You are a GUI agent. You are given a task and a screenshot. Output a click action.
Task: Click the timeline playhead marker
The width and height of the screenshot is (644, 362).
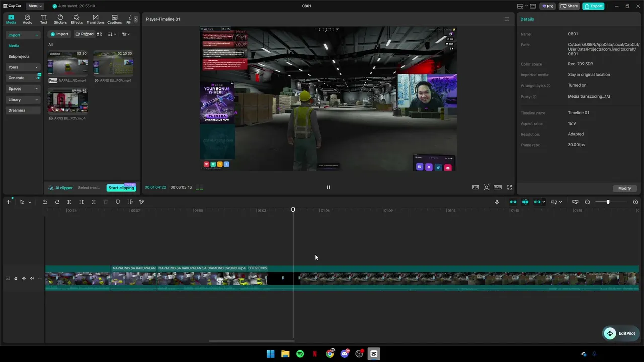[293, 210]
